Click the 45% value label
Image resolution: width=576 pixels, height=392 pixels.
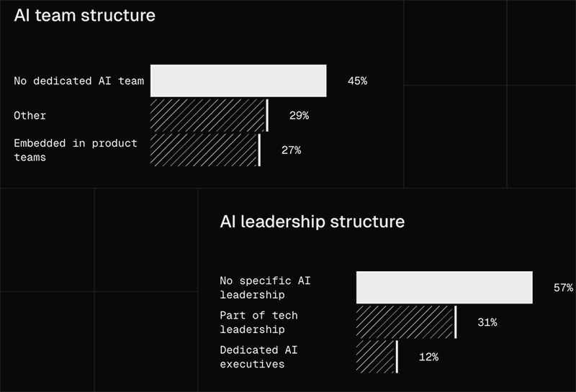coord(357,81)
